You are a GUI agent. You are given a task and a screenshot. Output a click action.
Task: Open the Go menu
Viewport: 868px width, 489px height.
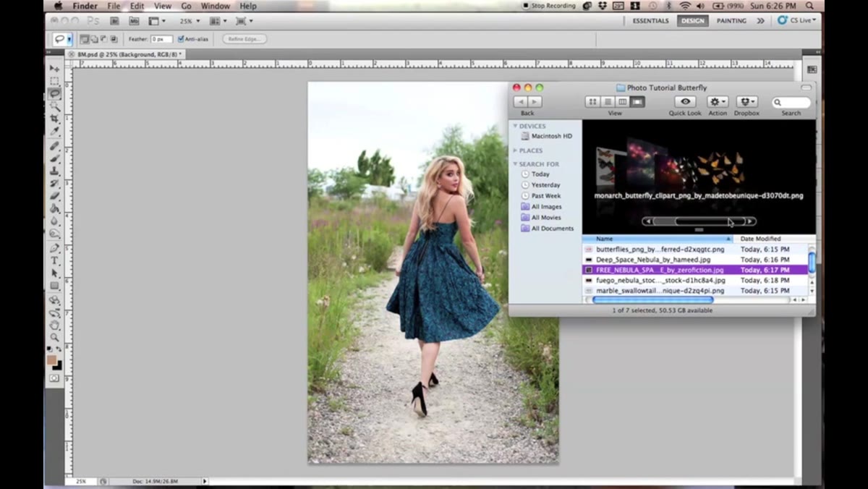click(x=186, y=6)
